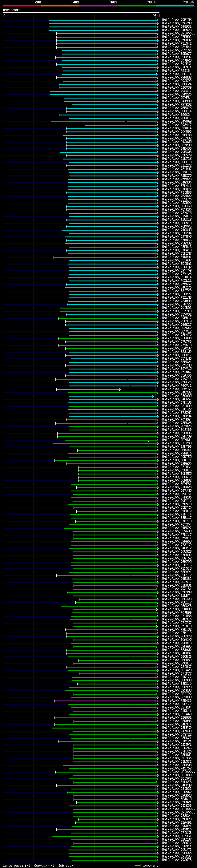The image size is (197, 868).
Task: Click the UniRef100_P35100 label
Action: 176,50
